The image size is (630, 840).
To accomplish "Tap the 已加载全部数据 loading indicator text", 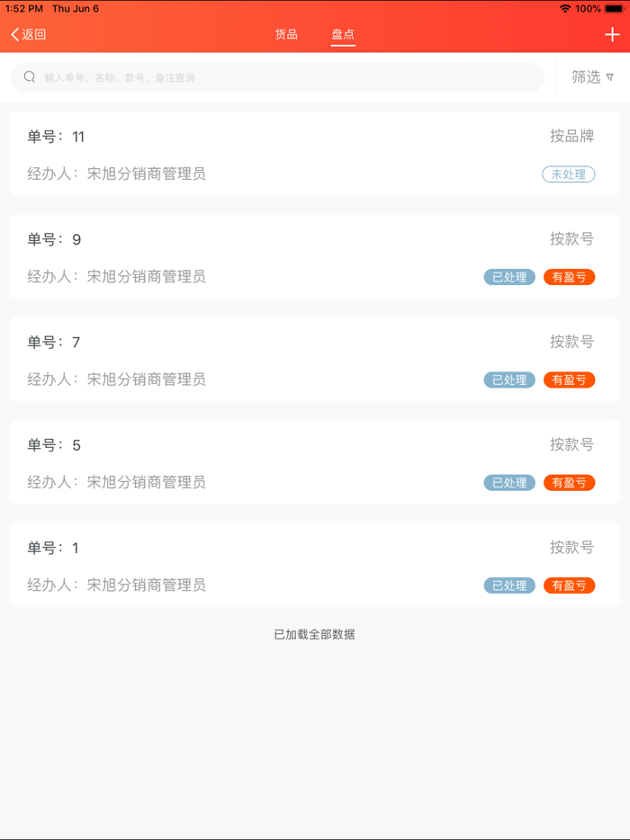I will [315, 634].
